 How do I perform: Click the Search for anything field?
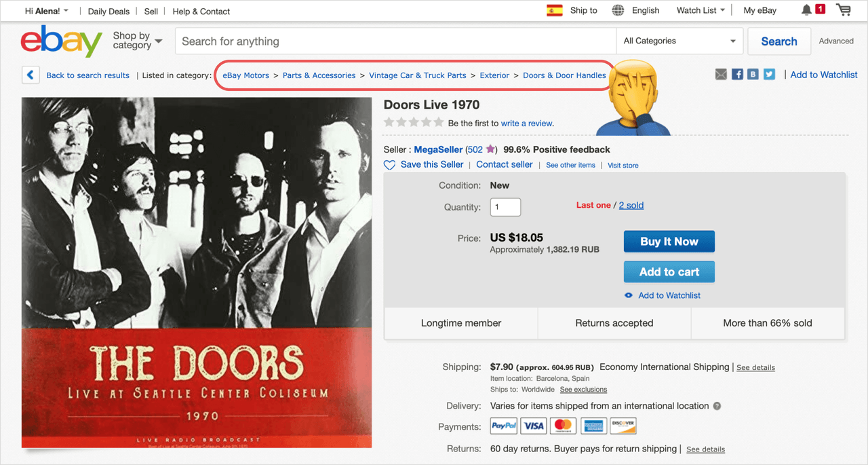point(395,41)
